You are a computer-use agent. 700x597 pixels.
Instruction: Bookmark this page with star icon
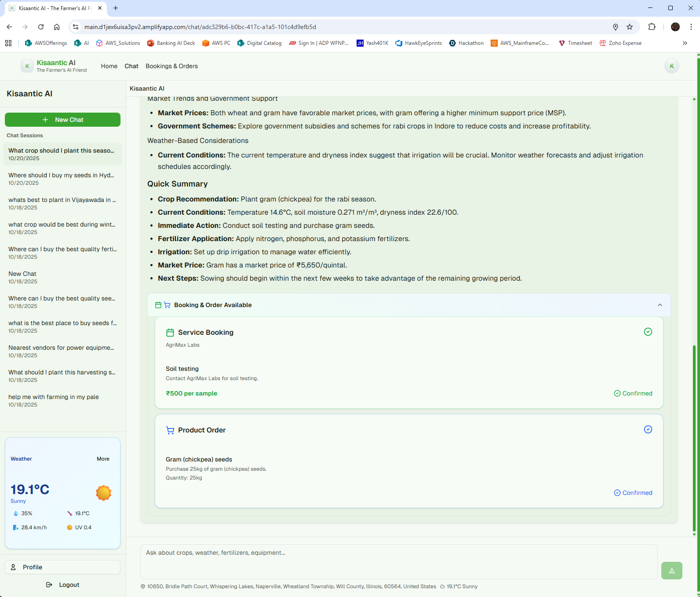click(630, 27)
